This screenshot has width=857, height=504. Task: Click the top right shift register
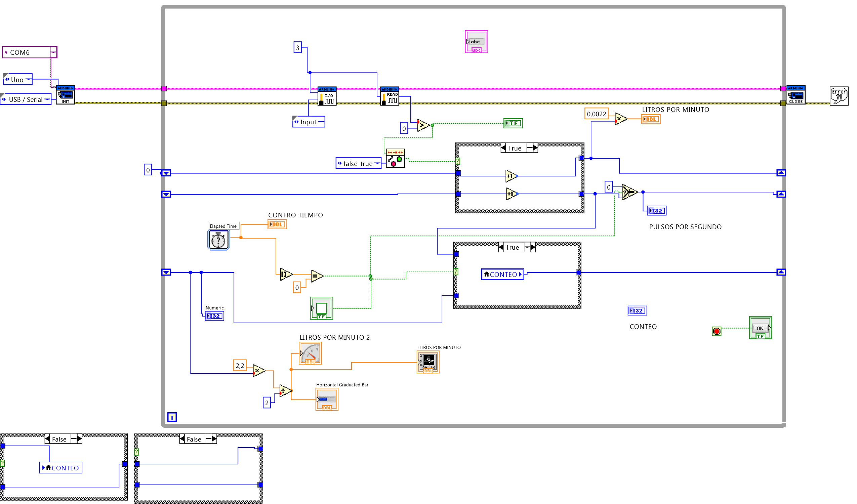[781, 173]
